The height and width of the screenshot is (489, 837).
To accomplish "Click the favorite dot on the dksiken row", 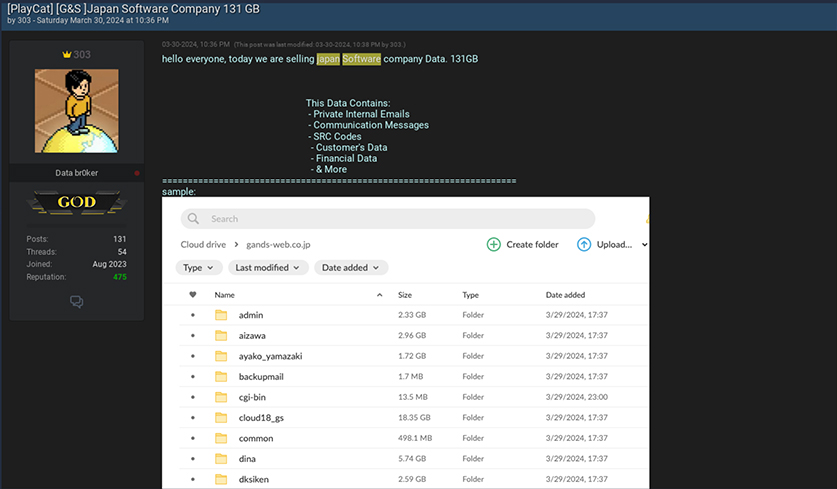I will click(193, 479).
